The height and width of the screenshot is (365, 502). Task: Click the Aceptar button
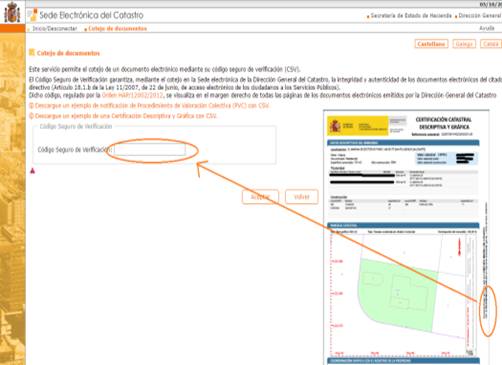point(260,197)
